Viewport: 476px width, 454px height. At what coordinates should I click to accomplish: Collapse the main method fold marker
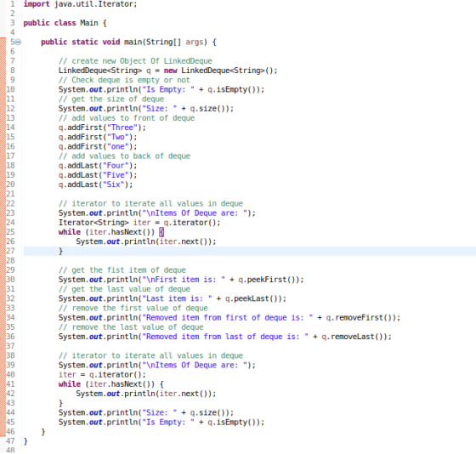pyautogui.click(x=18, y=43)
